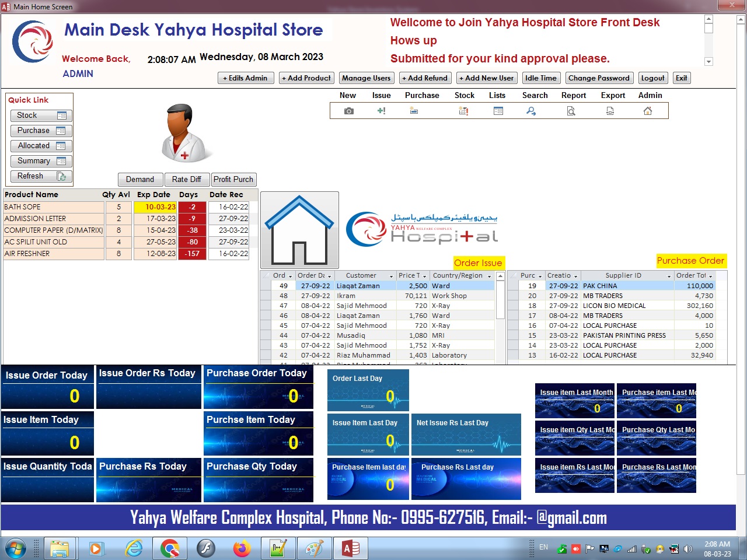Image resolution: width=747 pixels, height=560 pixels.
Task: Click the Stock table-alert icon in navigation bar
Action: [x=464, y=111]
